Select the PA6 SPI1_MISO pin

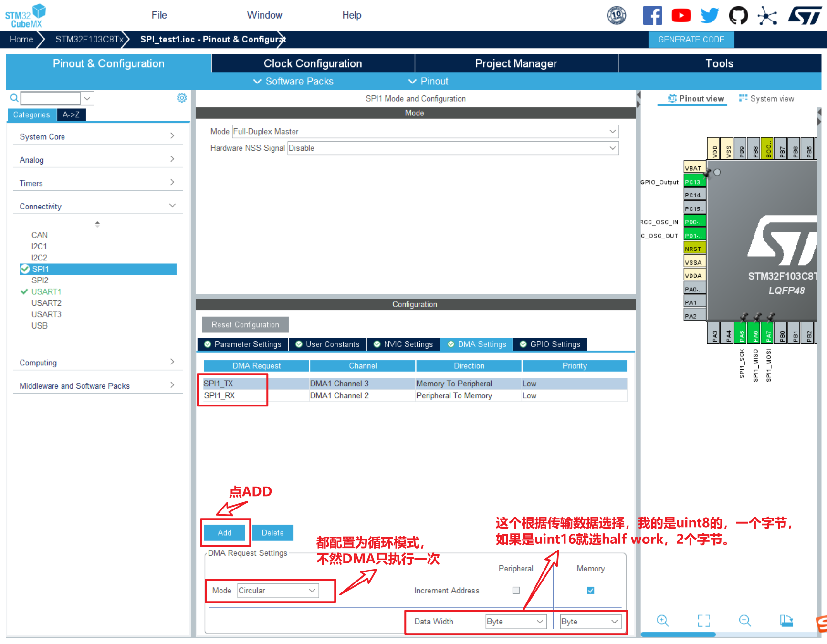pyautogui.click(x=755, y=332)
